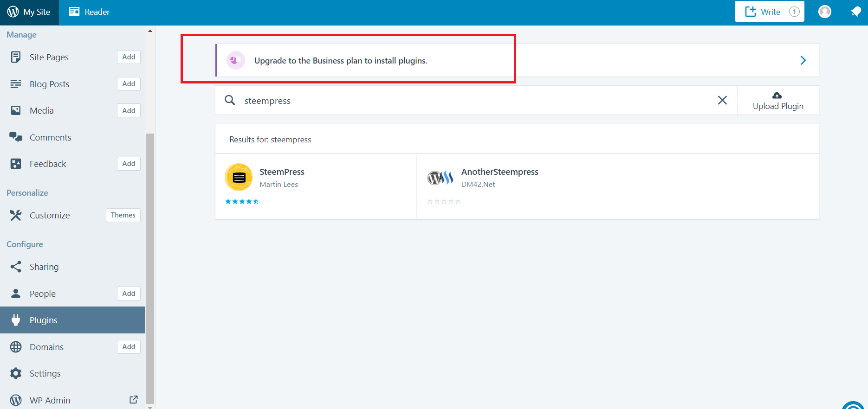Add a new blog post
The height and width of the screenshot is (409, 868).
click(x=129, y=84)
